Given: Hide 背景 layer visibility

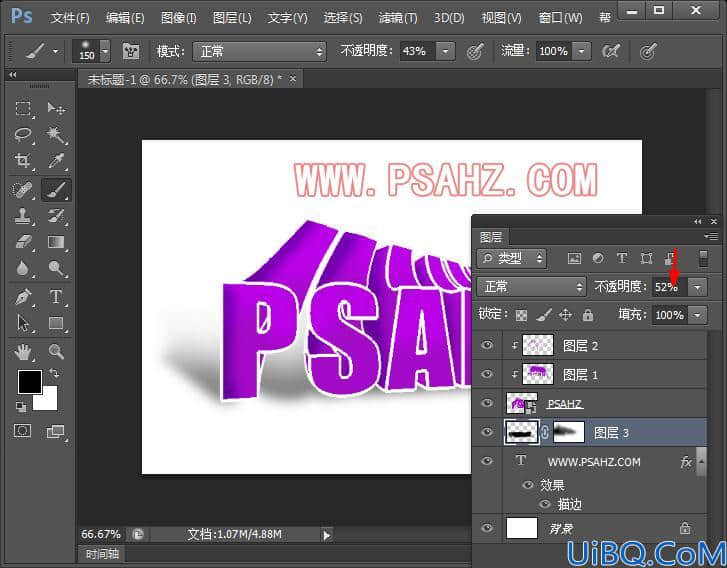Looking at the screenshot, I should point(487,528).
